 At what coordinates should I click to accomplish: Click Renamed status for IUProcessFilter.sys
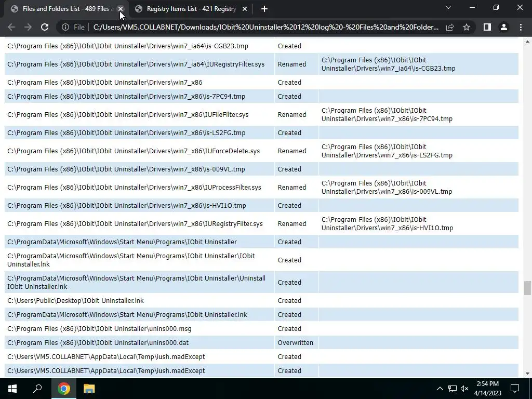pyautogui.click(x=292, y=187)
